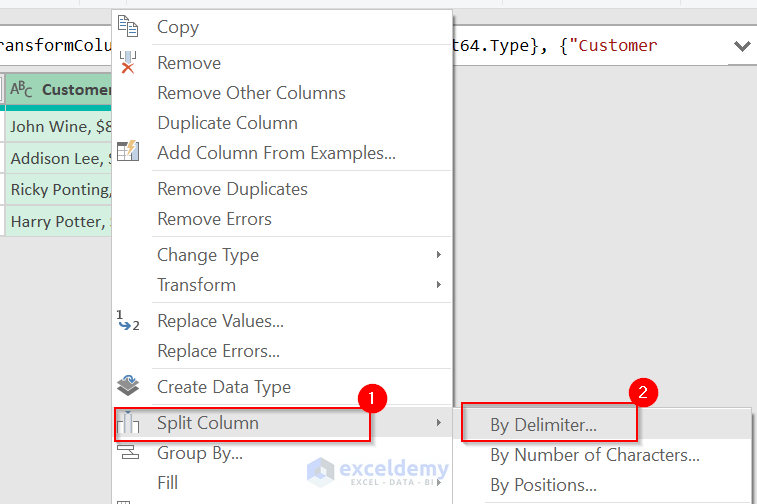757x504 pixels.
Task: Choose By Positions in submenu
Action: click(543, 485)
